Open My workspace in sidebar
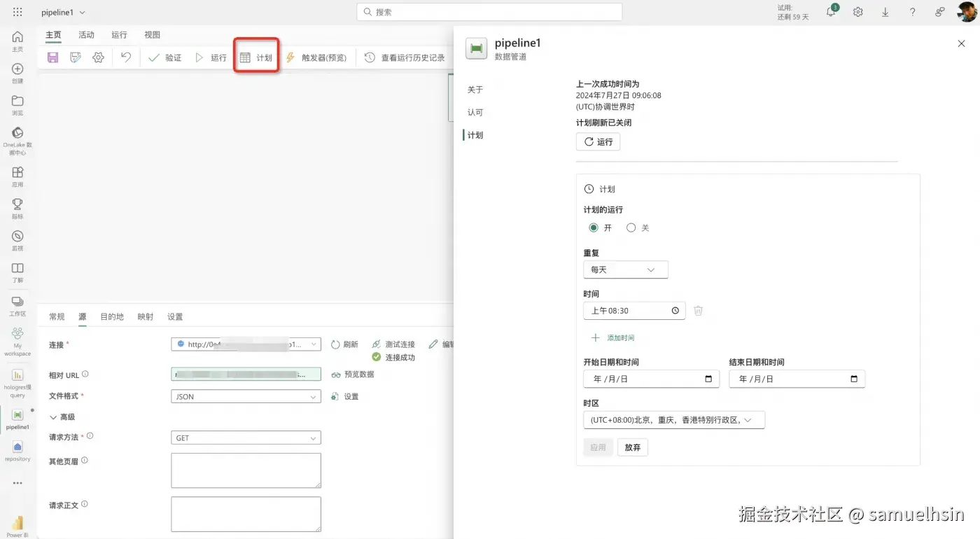980x539 pixels. coord(17,341)
